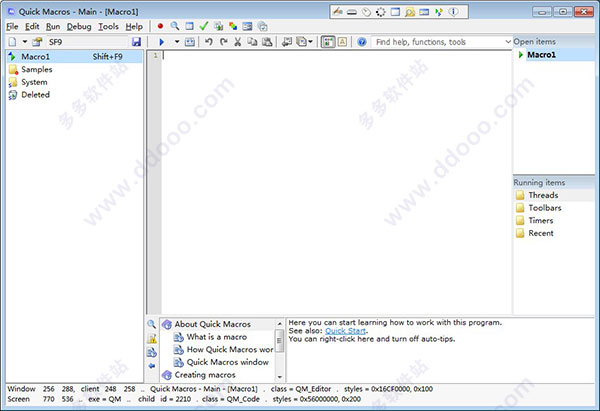Open the Debug menu

79,26
